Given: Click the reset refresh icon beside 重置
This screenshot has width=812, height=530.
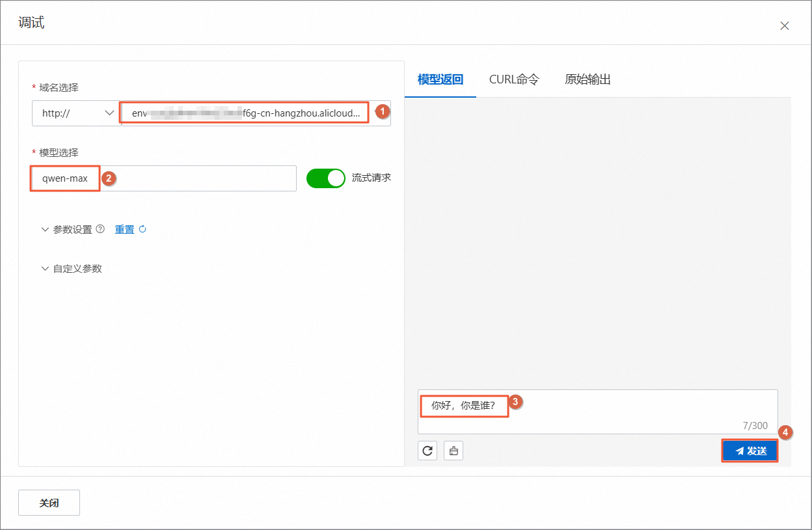Looking at the screenshot, I should click(x=142, y=229).
